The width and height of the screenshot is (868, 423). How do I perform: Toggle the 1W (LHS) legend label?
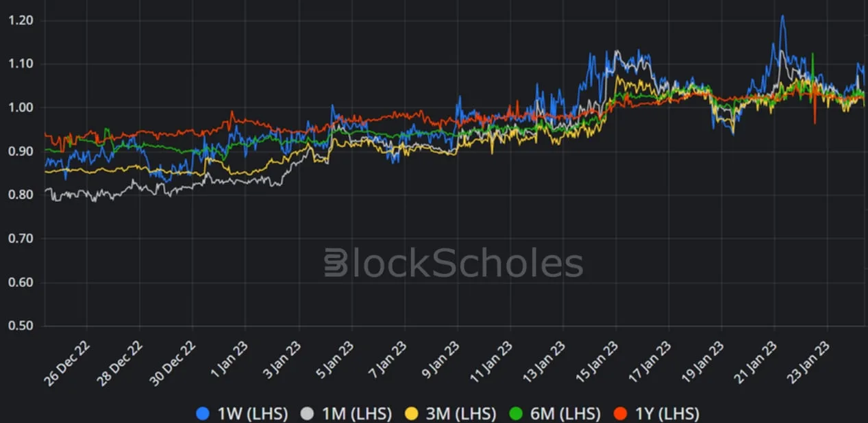pos(252,413)
